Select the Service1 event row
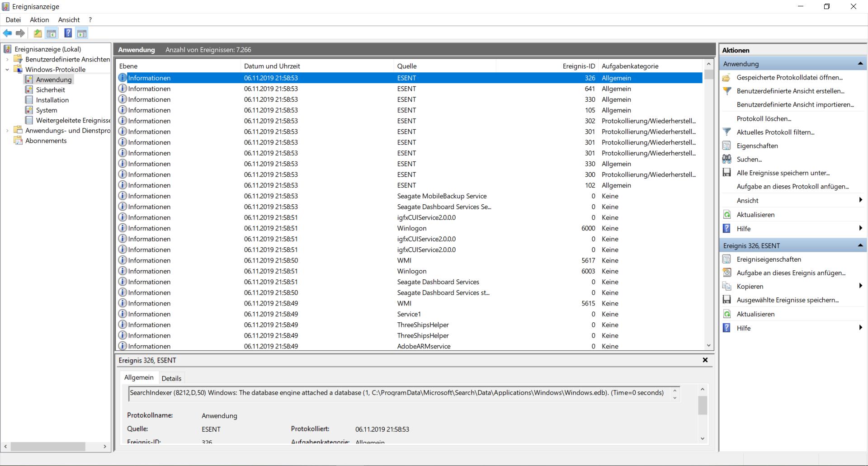 pyautogui.click(x=410, y=314)
